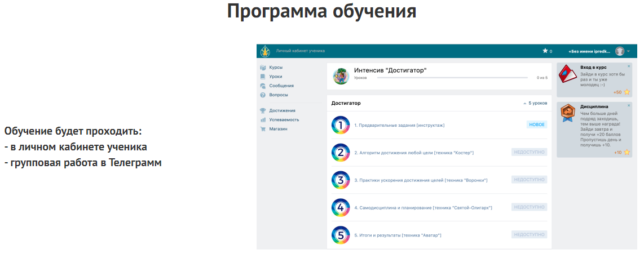Open the user avatar dropdown arrow

[628, 51]
